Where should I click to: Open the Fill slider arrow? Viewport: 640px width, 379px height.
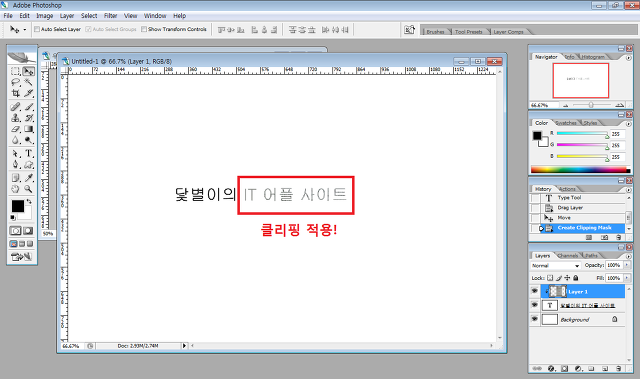(x=627, y=278)
